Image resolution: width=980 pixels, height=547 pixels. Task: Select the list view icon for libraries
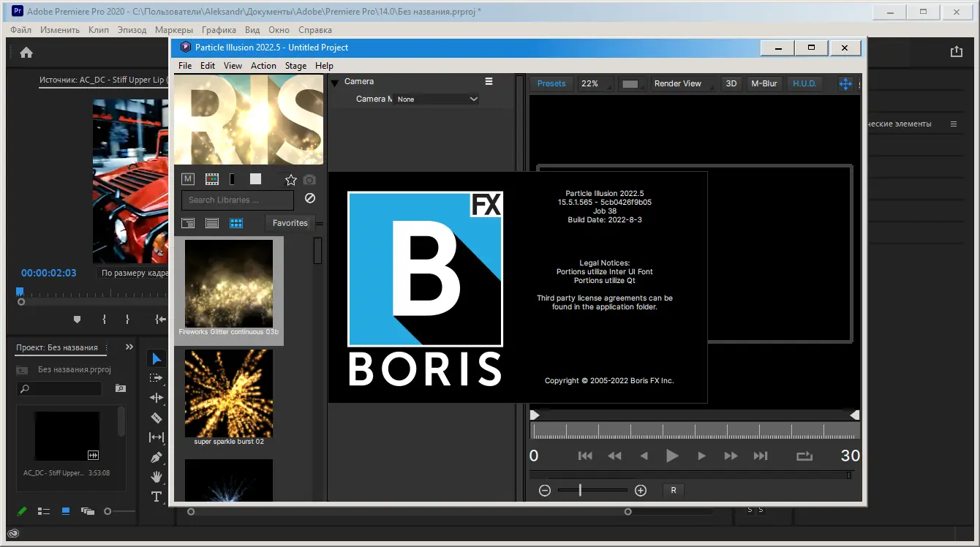pyautogui.click(x=212, y=222)
